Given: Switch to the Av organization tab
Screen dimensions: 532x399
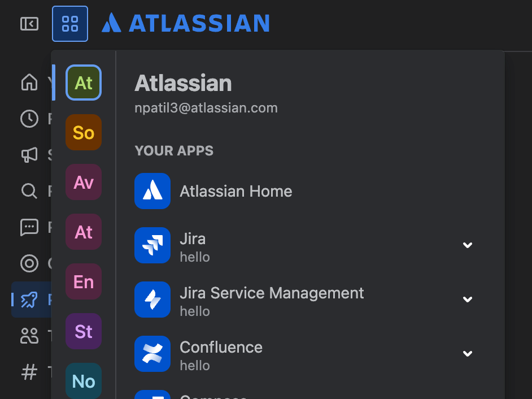Looking at the screenshot, I should [x=84, y=182].
